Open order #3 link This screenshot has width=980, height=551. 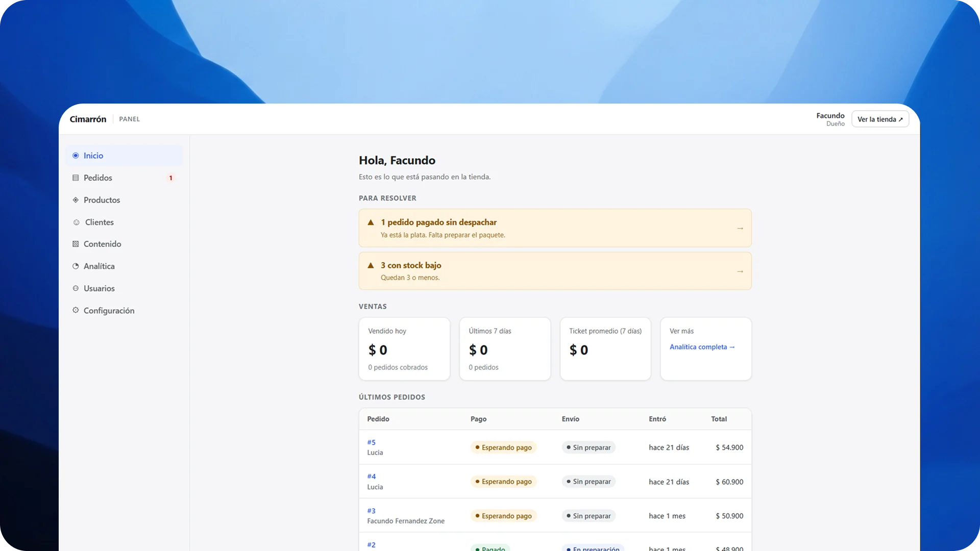click(371, 511)
